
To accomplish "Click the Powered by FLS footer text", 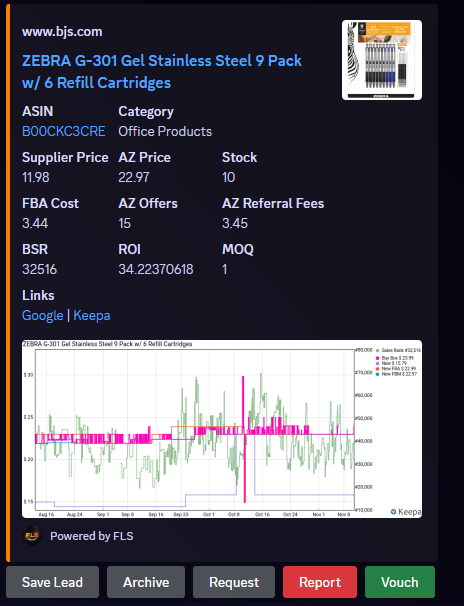I will coord(92,536).
